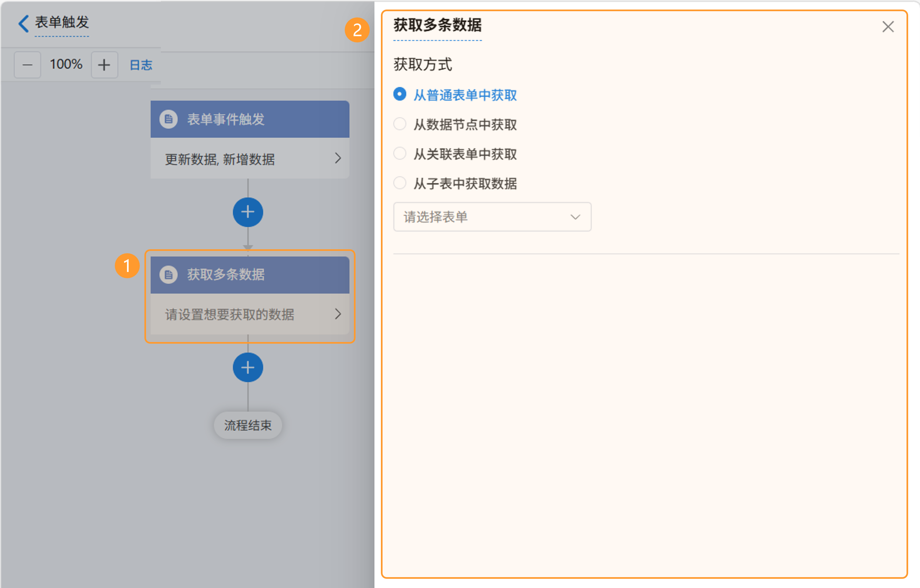Zoom out with the minus button
920x588 pixels.
pos(28,65)
